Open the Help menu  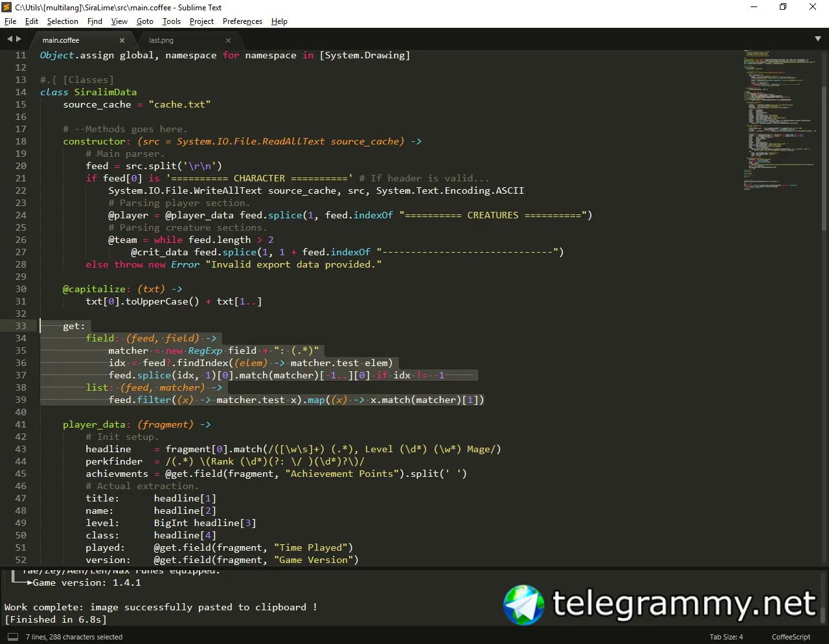[x=279, y=21]
